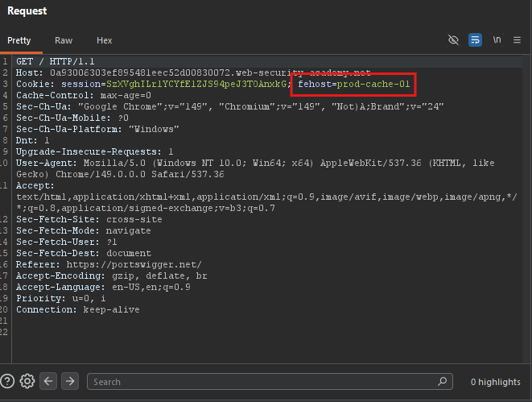Click the 'Sec-Ch-Ua-Platform: "Windows"' line

coord(97,129)
